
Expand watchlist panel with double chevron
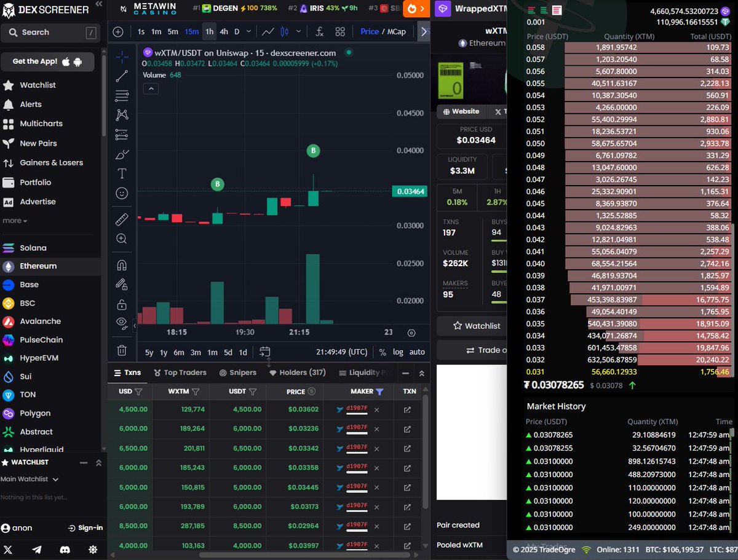click(98, 462)
